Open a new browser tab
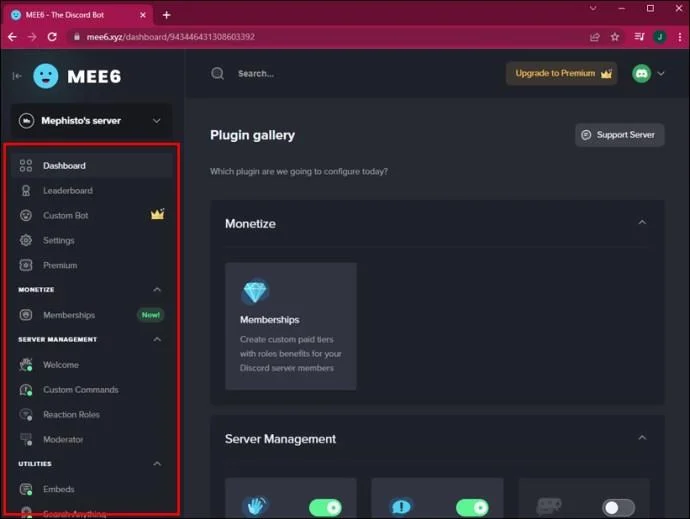The height and width of the screenshot is (519, 690). point(166,15)
